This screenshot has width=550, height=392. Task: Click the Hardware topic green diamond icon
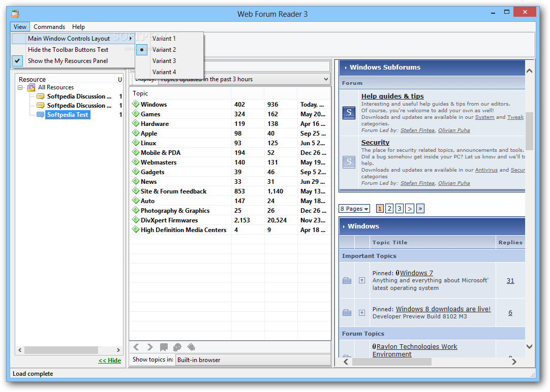(136, 123)
